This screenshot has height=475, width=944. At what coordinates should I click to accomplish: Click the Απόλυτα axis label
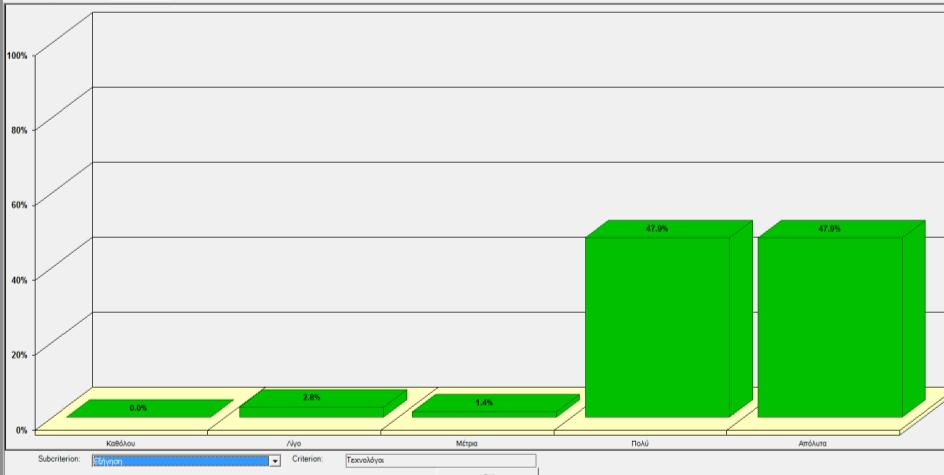[x=813, y=443]
